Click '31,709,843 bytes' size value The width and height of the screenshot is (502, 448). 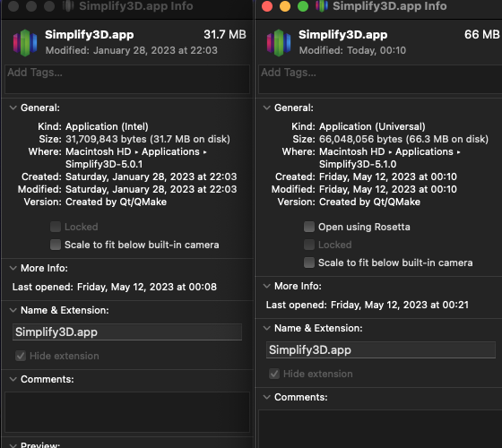point(106,139)
